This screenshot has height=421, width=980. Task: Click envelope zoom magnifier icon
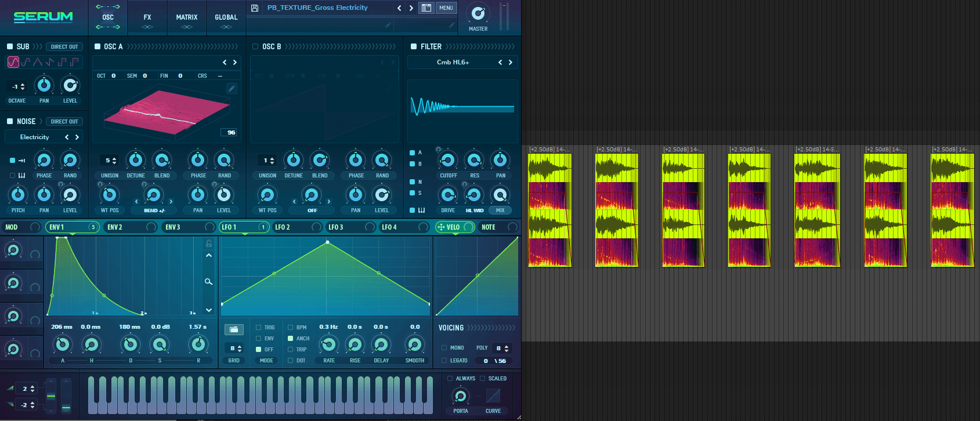point(208,281)
